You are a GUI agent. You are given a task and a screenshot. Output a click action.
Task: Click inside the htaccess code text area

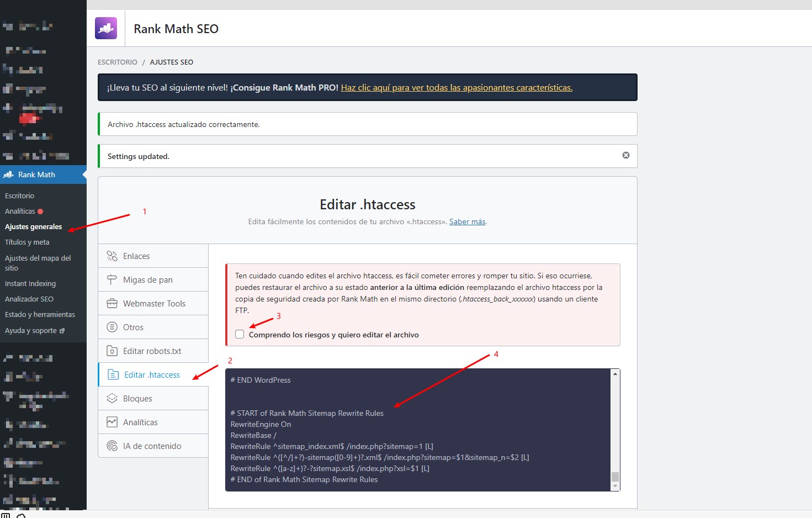tap(418, 430)
